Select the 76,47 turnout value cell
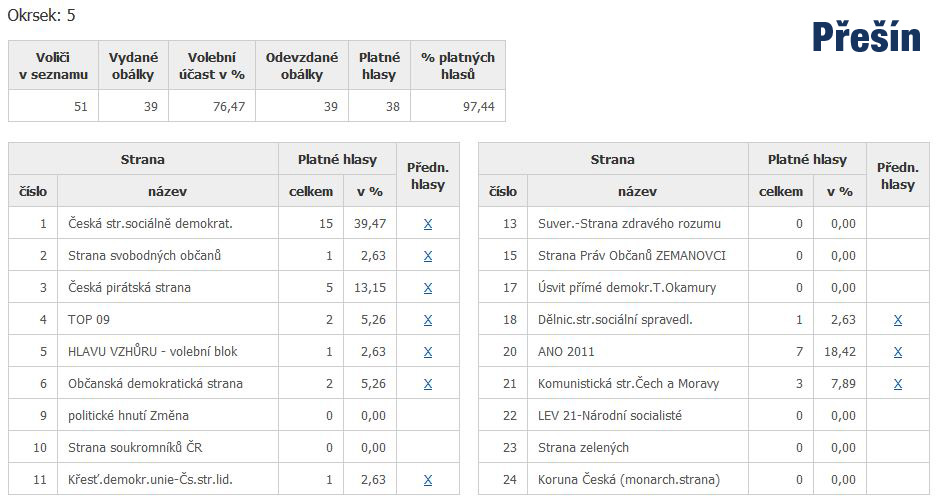938x502 pixels. (x=212, y=107)
